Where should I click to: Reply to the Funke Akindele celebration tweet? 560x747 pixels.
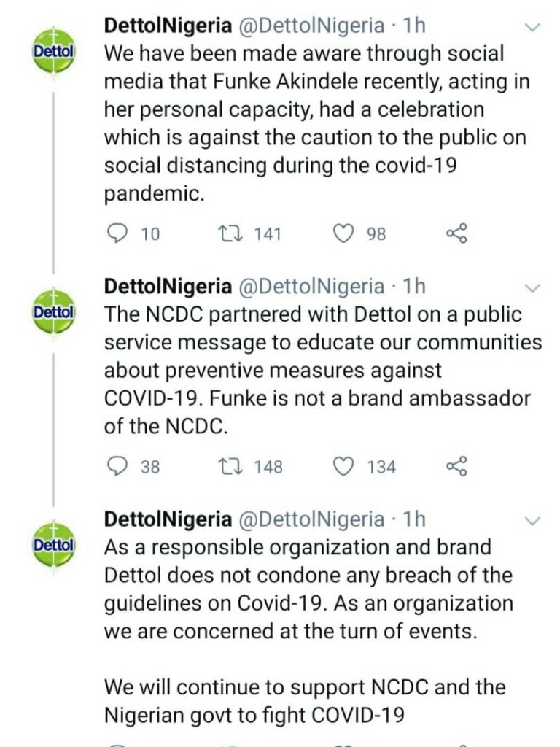[117, 233]
